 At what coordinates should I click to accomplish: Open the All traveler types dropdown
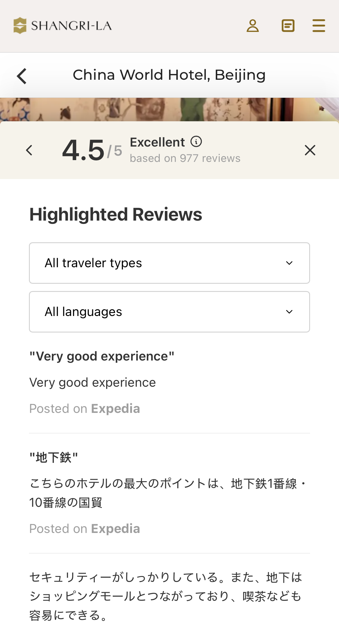[169, 263]
